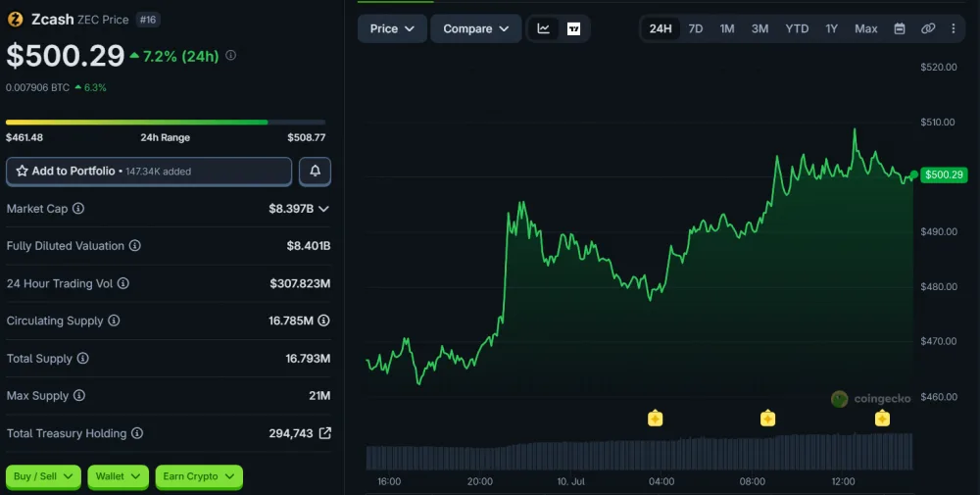Click the price alert bell icon
The image size is (980, 495).
[x=315, y=171]
